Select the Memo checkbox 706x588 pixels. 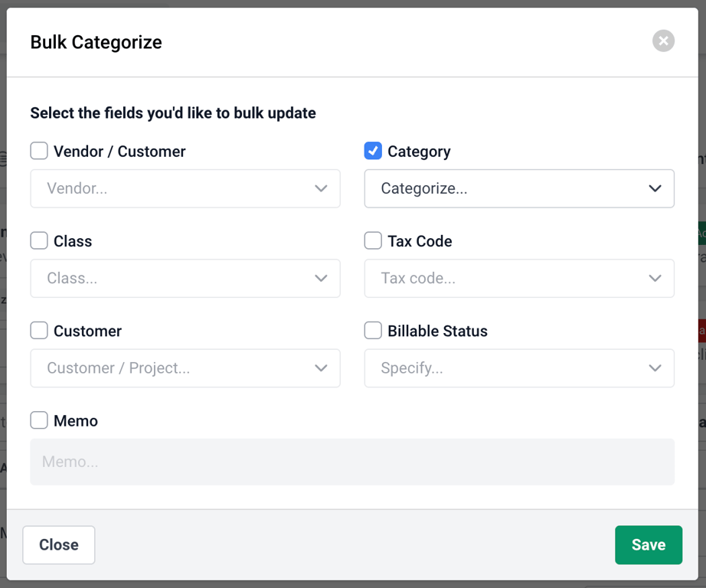39,420
